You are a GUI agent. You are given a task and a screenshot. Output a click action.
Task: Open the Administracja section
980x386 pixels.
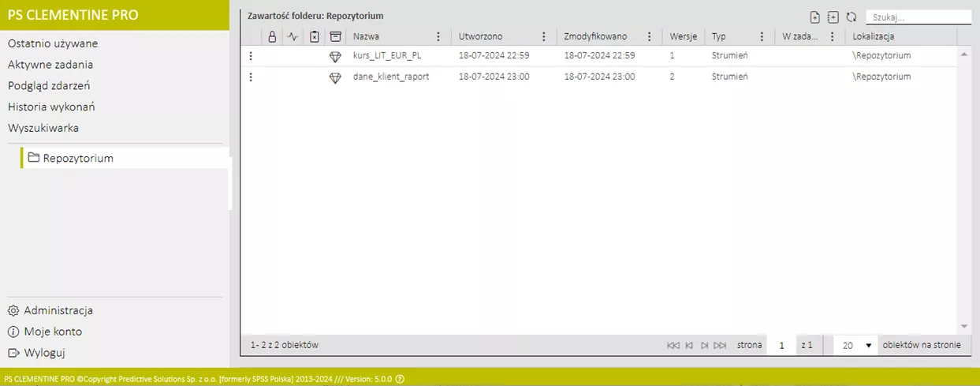coord(58,310)
